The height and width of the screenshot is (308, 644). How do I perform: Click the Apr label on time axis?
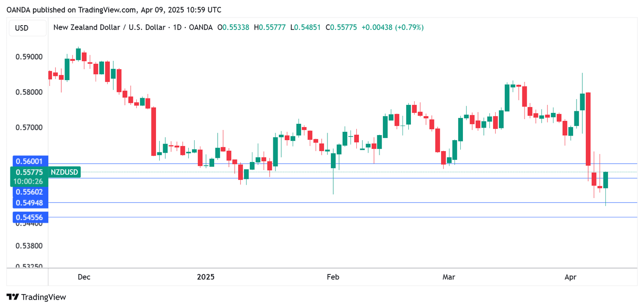point(570,277)
